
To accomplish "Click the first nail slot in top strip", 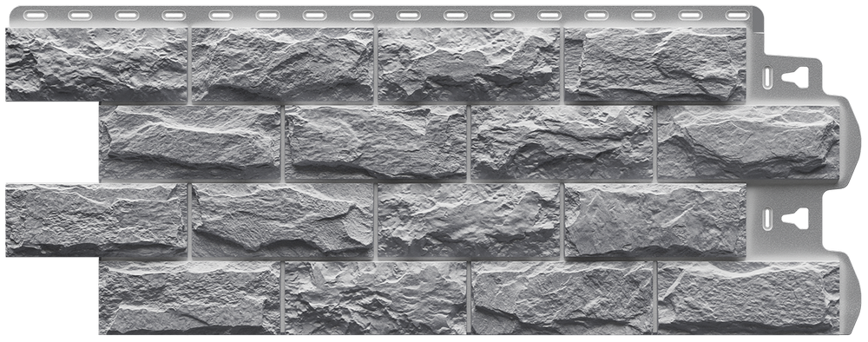I will [33, 16].
